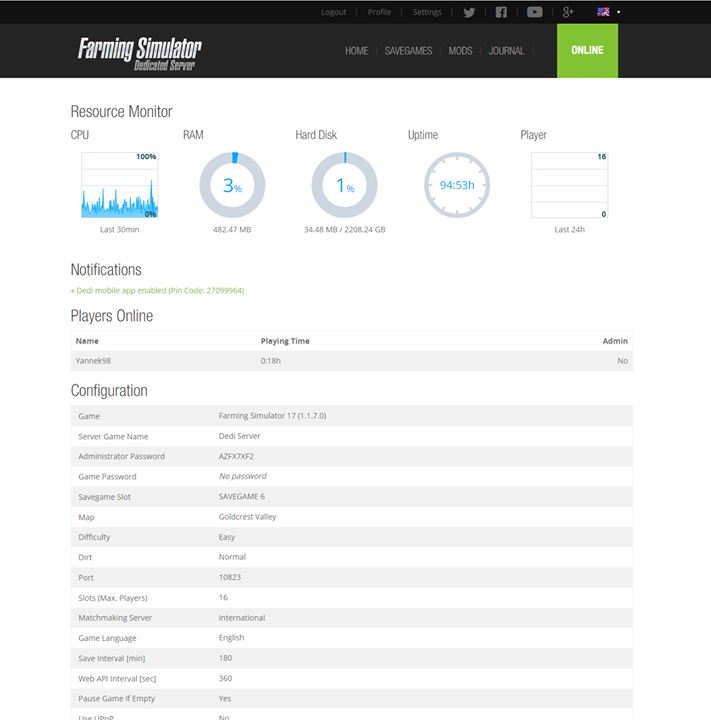Image resolution: width=711 pixels, height=720 pixels.
Task: Select the Yannek98 player row
Action: point(350,361)
